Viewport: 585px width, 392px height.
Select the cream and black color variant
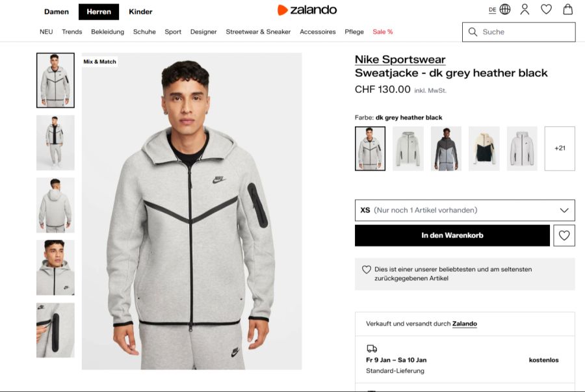[484, 148]
